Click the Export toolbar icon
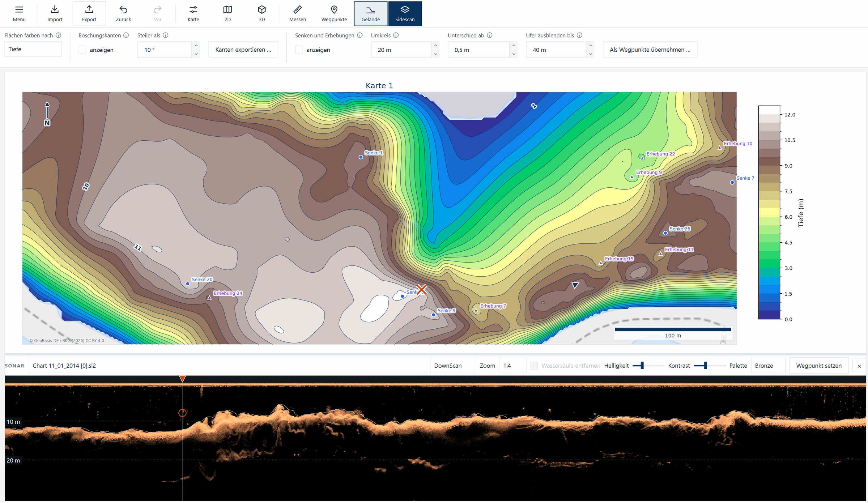This screenshot has width=868, height=503. (89, 14)
